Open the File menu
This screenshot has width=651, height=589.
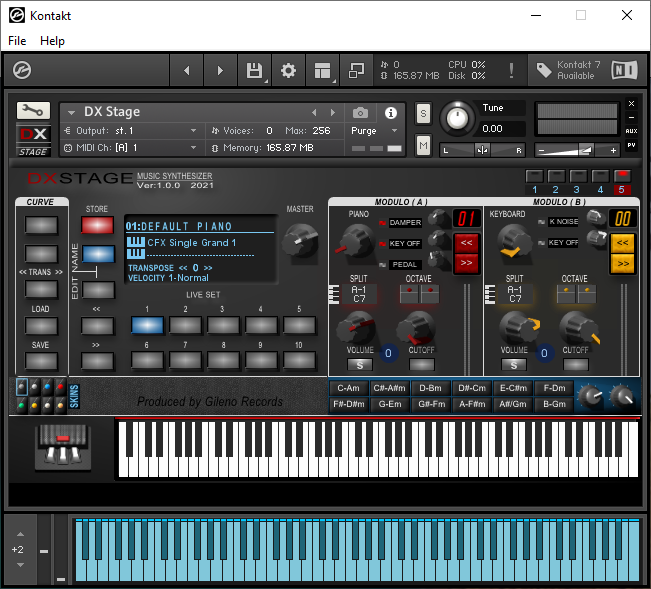click(17, 41)
